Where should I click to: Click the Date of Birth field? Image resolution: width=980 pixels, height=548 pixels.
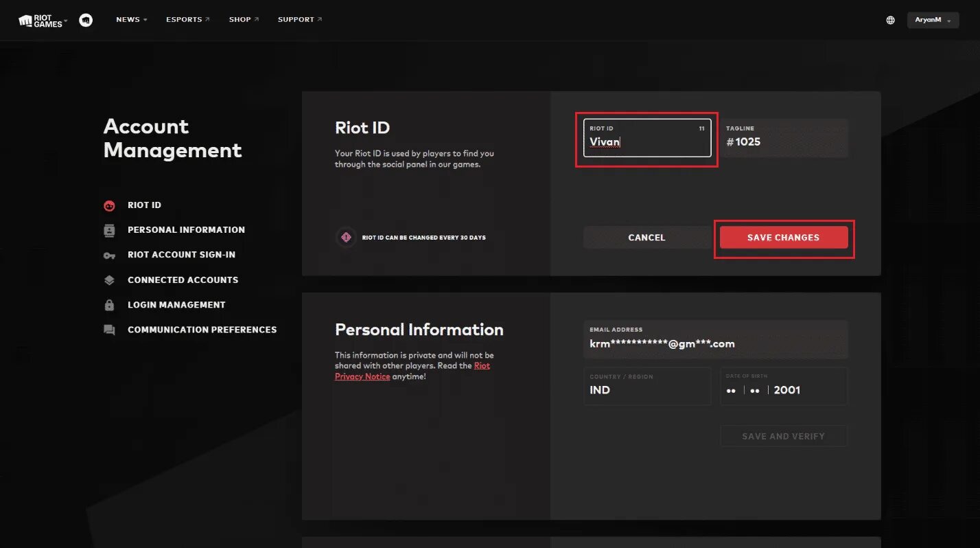click(x=784, y=386)
